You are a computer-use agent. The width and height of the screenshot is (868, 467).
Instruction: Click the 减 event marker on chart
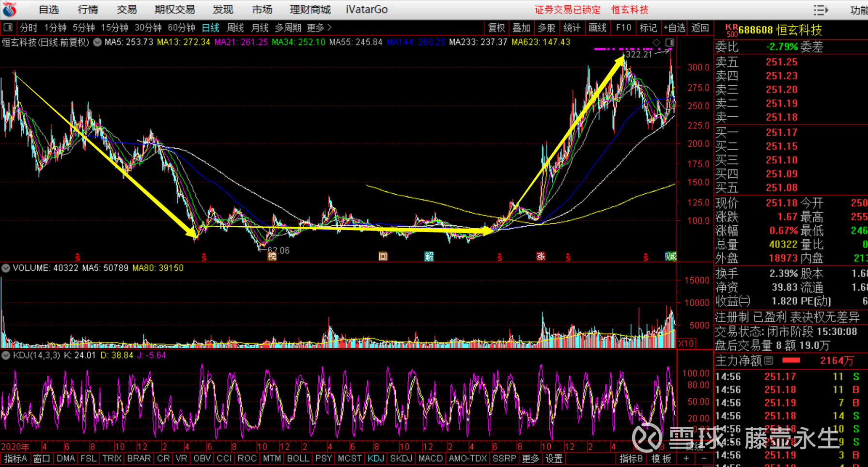coord(670,256)
